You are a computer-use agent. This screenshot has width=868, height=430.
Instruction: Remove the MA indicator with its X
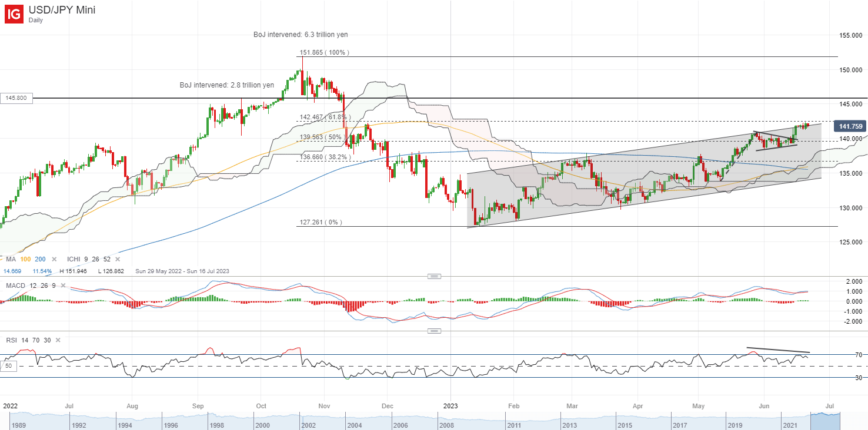(53, 259)
